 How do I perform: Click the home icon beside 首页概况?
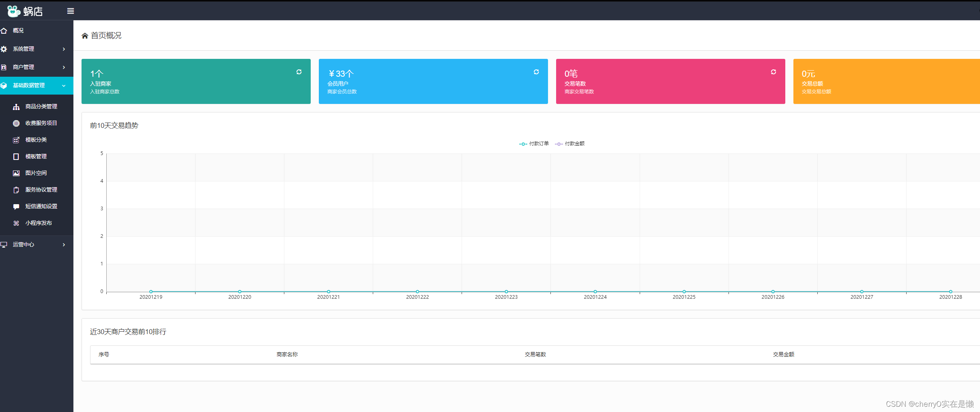click(x=85, y=36)
